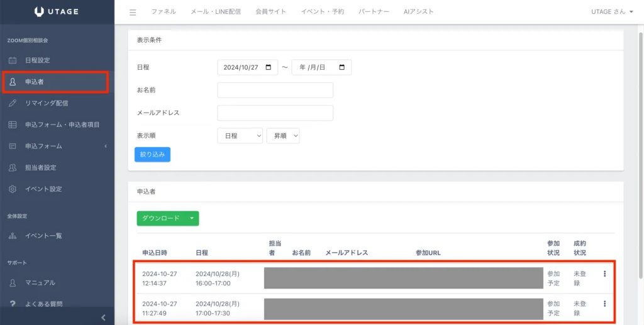Open the イベント・予約 top menu
644x325 pixels.
tap(323, 12)
